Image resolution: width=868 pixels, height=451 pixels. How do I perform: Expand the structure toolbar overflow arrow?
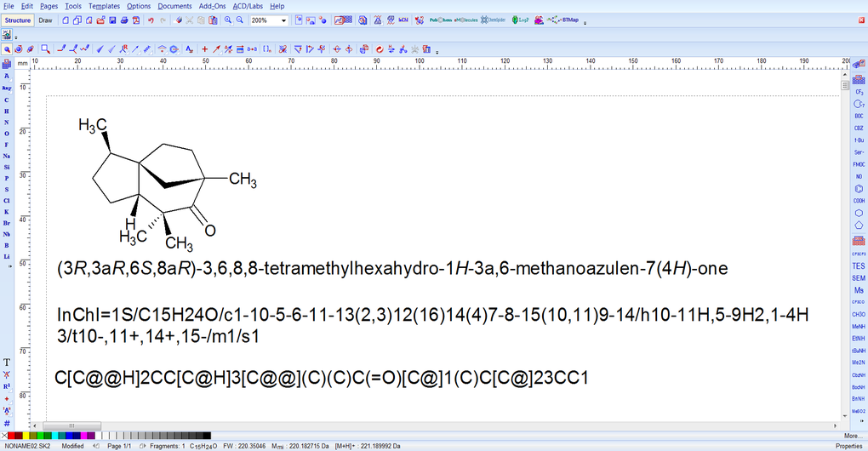coord(437,51)
